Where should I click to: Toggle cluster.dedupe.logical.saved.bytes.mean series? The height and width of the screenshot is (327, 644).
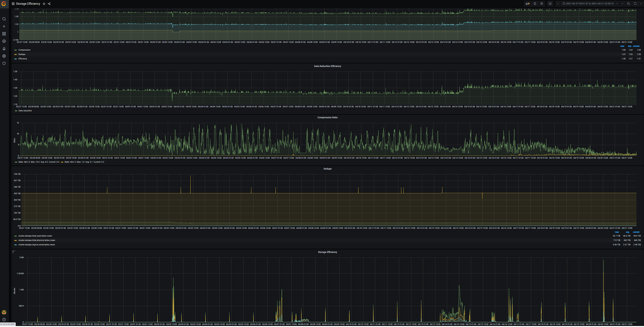(x=36, y=245)
